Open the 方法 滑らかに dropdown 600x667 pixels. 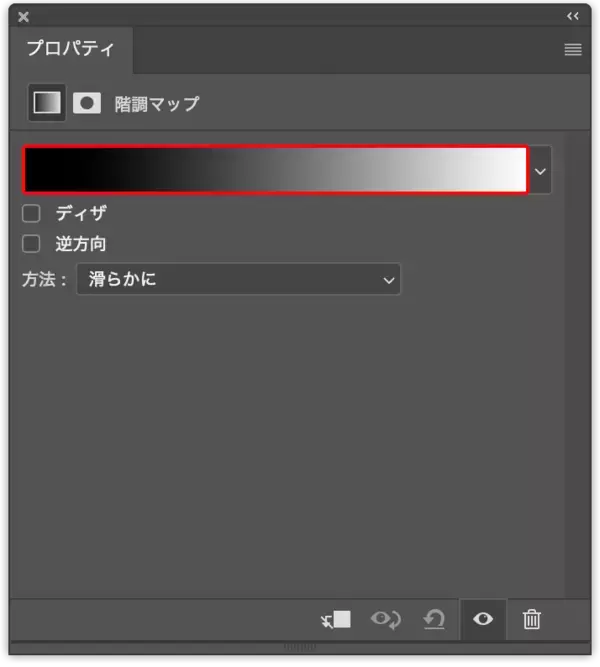tap(238, 279)
